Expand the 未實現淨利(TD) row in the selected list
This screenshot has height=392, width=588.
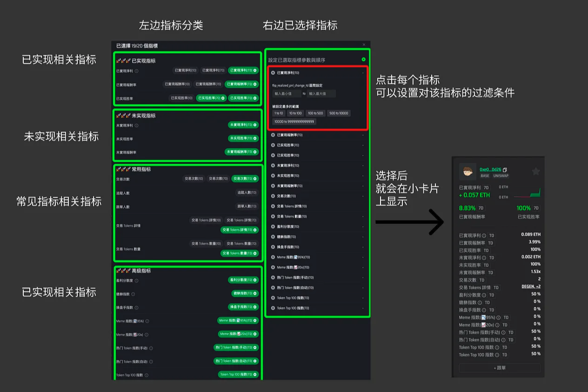316,166
